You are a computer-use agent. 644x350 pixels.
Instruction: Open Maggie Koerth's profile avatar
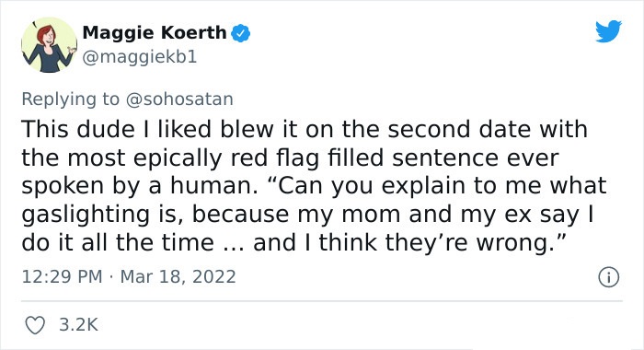[x=49, y=45]
